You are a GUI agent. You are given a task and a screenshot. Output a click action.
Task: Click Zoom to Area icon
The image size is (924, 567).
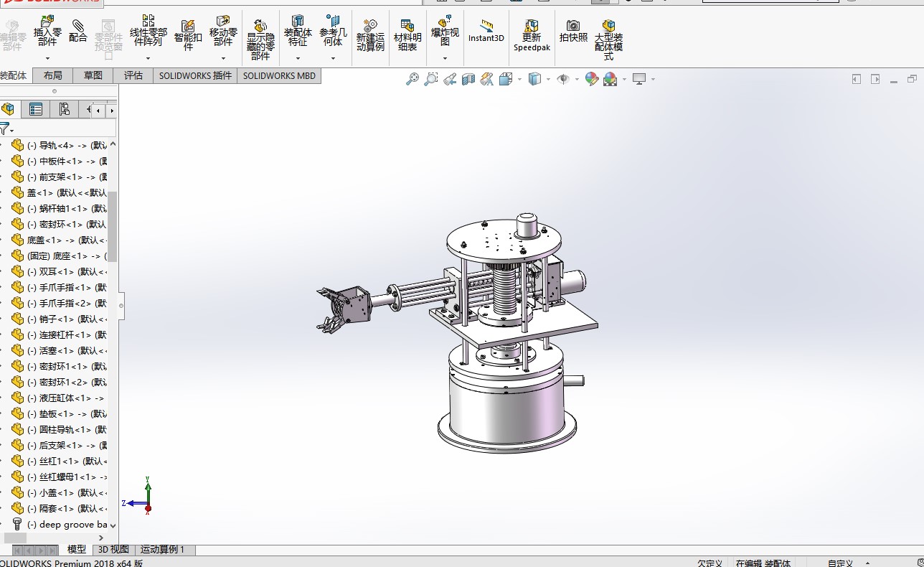click(430, 79)
